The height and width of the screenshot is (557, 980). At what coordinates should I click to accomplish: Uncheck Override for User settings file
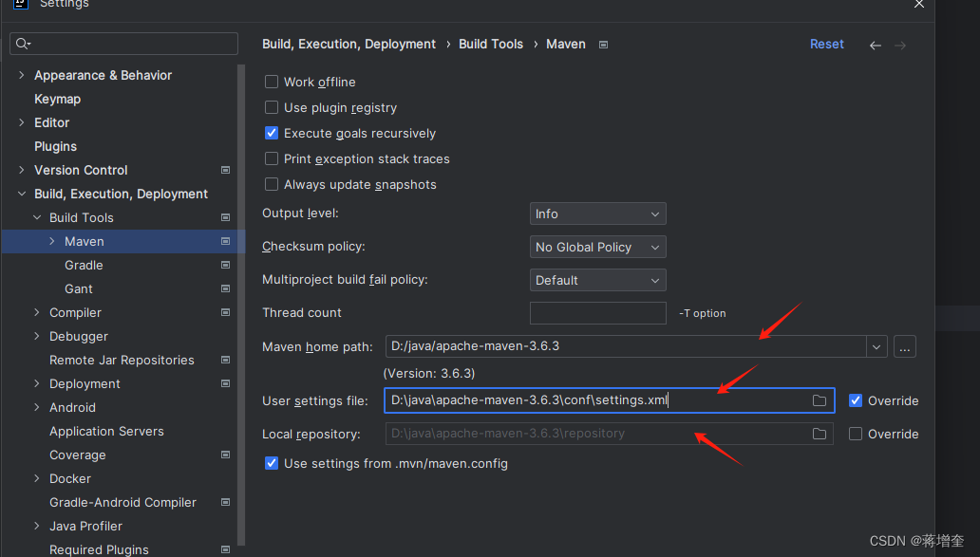[x=856, y=400]
